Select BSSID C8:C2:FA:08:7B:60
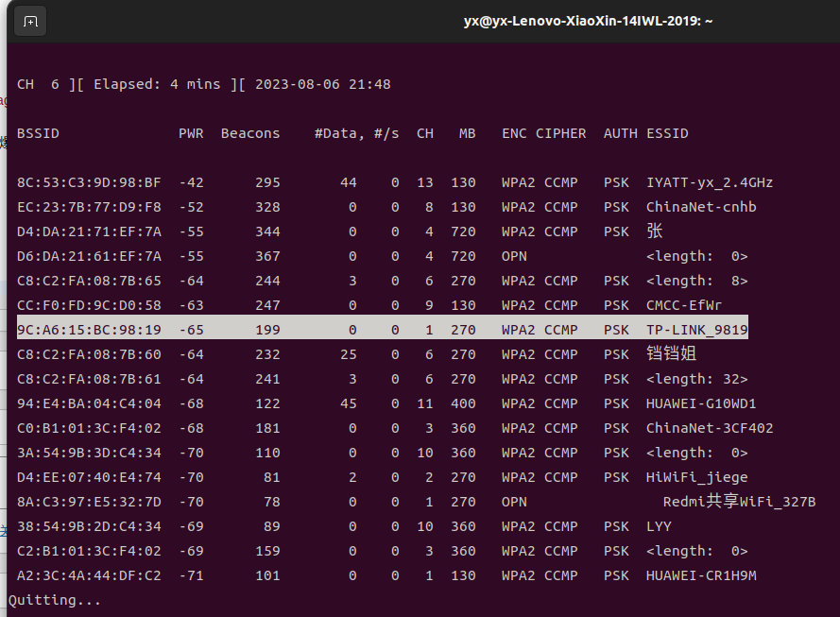 coord(89,354)
